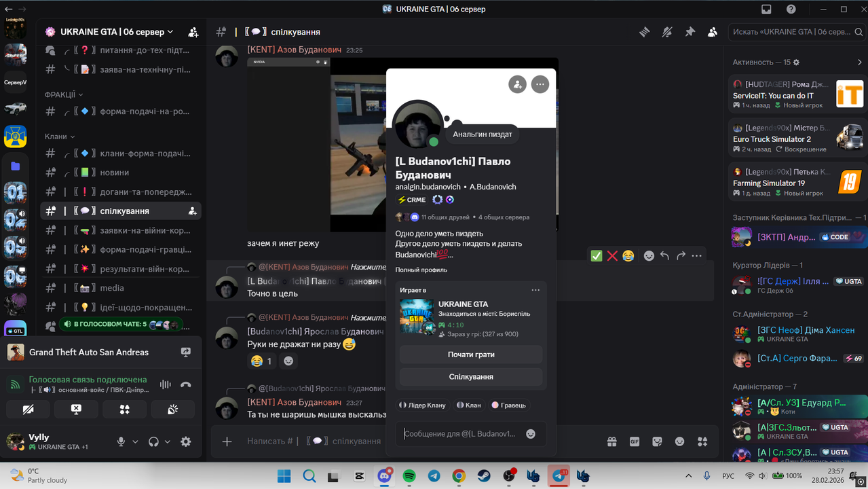Open more actions for the hovered message
Viewport: 868px width, 489px height.
coord(697,256)
